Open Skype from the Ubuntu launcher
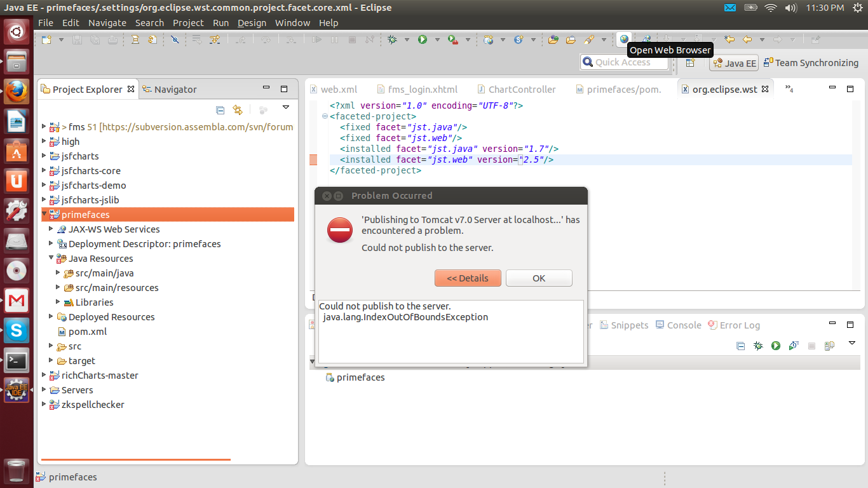 [x=17, y=330]
